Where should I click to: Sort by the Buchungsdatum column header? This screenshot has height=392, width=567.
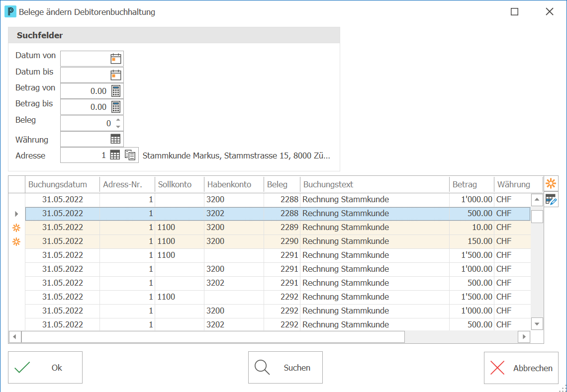click(x=62, y=185)
